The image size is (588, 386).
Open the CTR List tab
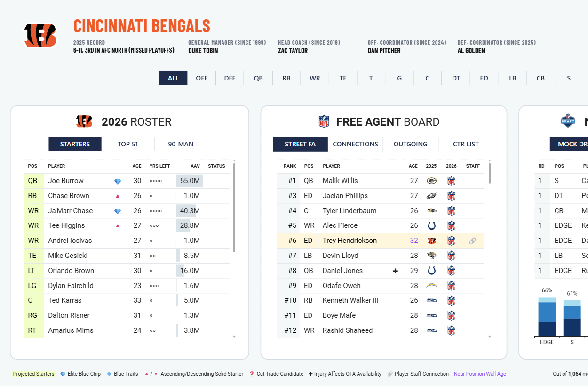coord(466,144)
